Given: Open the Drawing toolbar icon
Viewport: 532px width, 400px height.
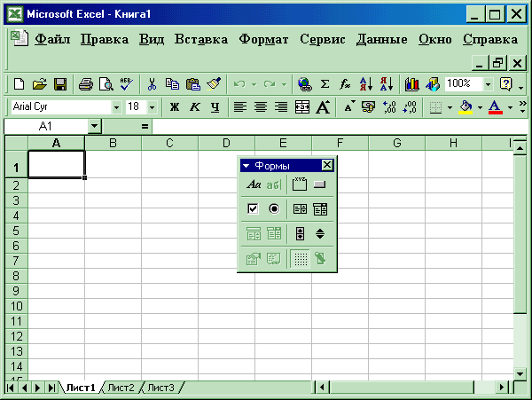Looking at the screenshot, I should tap(433, 83).
